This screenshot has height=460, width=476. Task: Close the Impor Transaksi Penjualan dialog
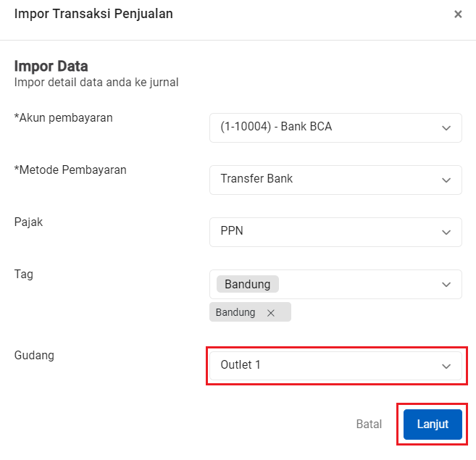click(x=458, y=14)
